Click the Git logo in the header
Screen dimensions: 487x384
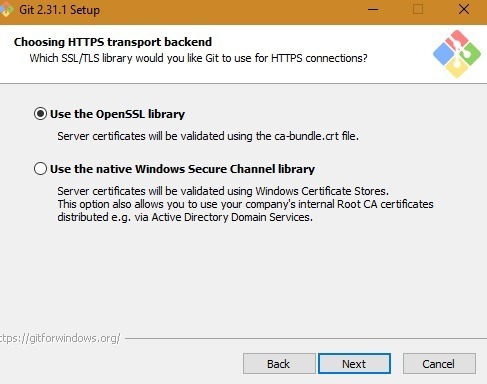[457, 54]
